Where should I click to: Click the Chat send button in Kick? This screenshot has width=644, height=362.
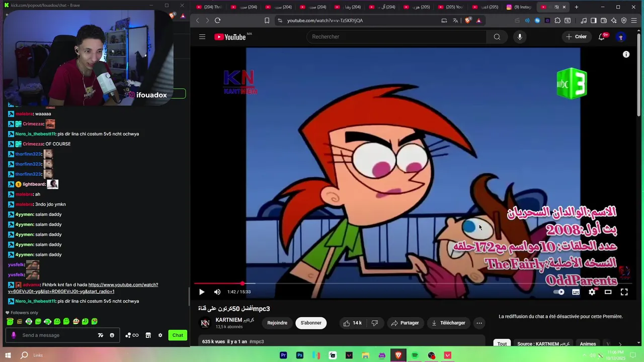click(x=178, y=335)
